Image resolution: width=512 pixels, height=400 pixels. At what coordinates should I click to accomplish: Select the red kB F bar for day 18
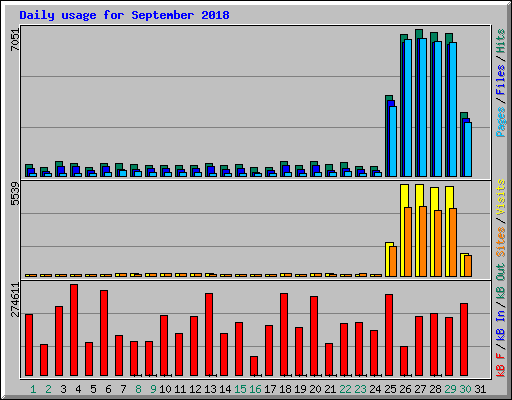[284, 335]
